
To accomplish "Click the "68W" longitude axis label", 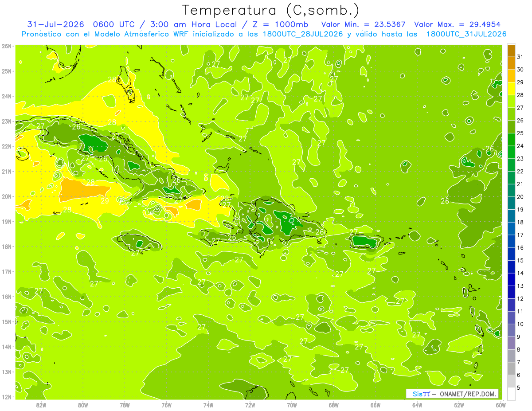I will click(333, 405).
